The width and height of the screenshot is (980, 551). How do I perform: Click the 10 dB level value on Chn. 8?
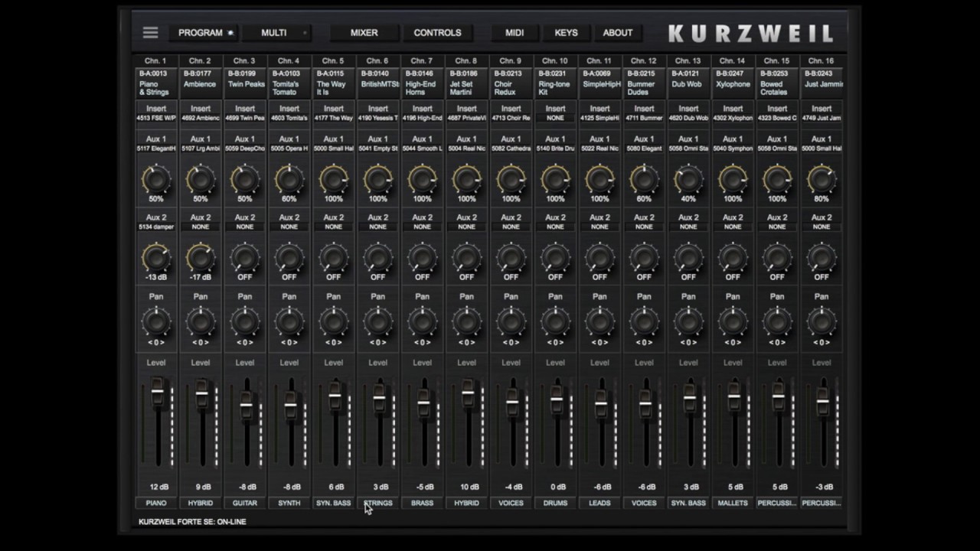coord(469,487)
